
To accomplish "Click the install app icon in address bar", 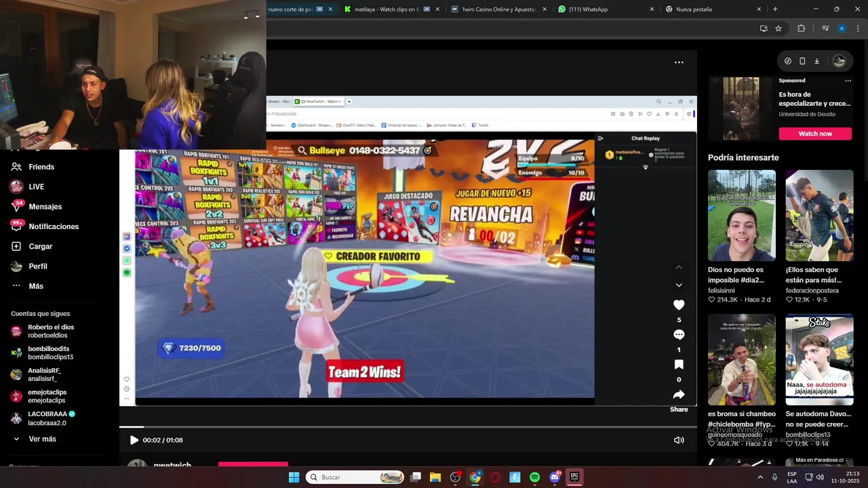I will pos(764,28).
